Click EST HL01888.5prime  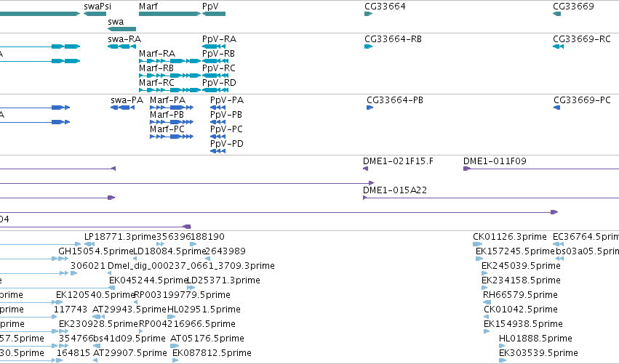coord(535,339)
